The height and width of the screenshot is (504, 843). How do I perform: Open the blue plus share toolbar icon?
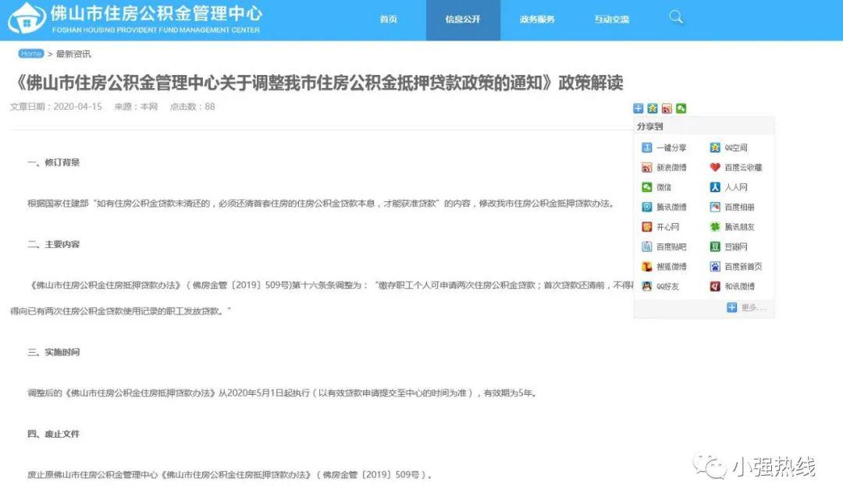coord(638,108)
